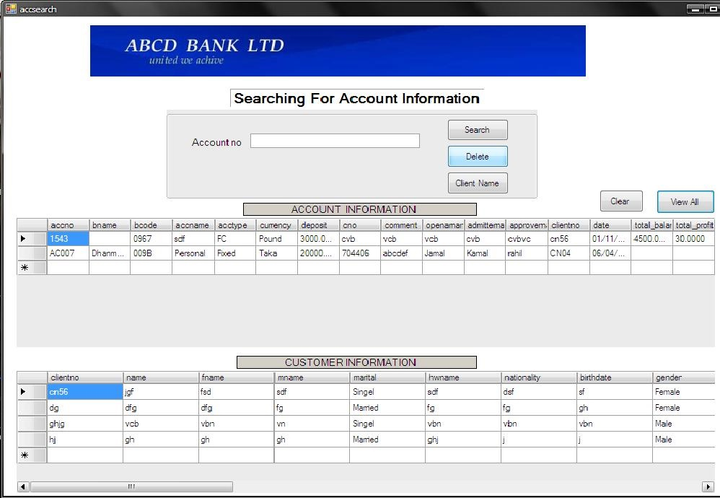Click right arrow of horizontal scrollbar
The image size is (720, 498).
point(708,487)
